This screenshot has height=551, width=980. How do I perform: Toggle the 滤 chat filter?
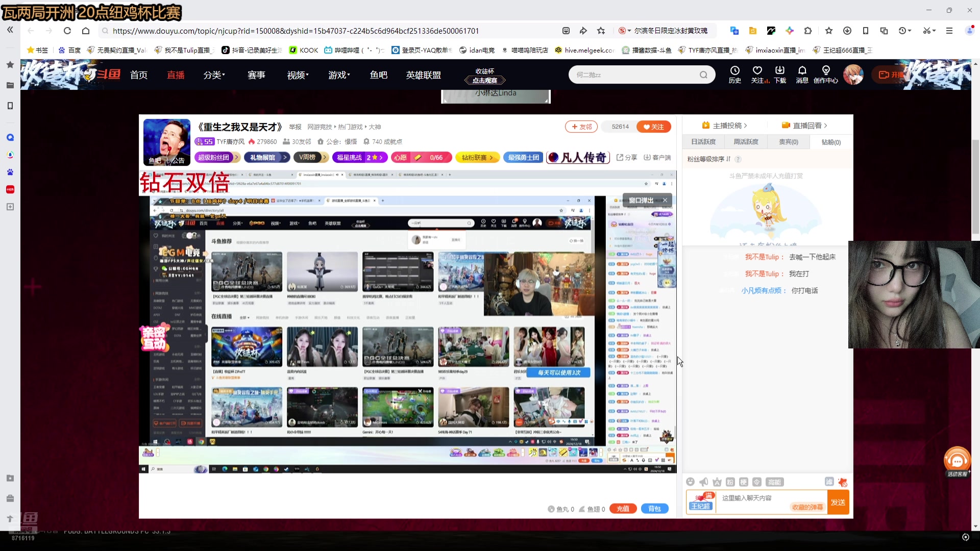829,482
